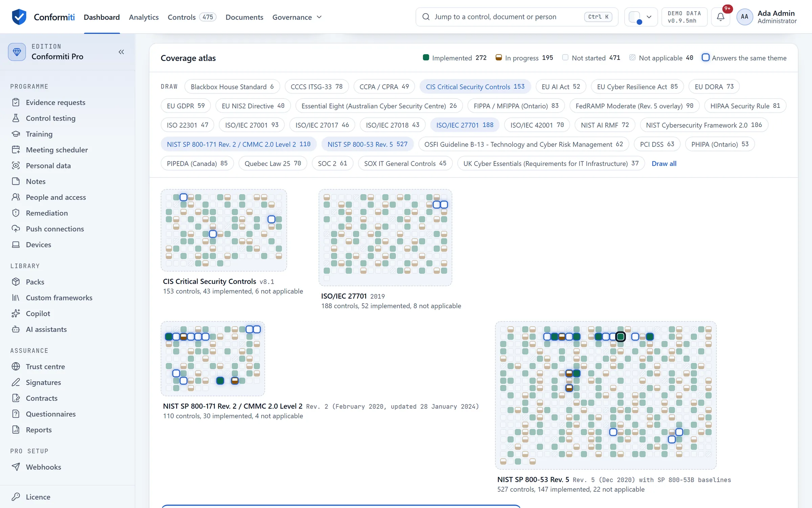Viewport: 812px width, 508px height.
Task: Toggle NIST SP 800-53 Rev. 5 chip
Action: pos(367,144)
